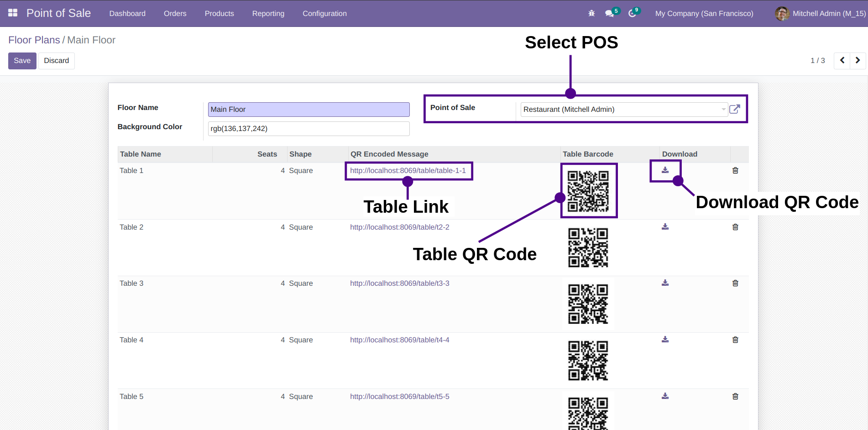Download QR code for Table 3
The width and height of the screenshot is (868, 430).
click(665, 283)
